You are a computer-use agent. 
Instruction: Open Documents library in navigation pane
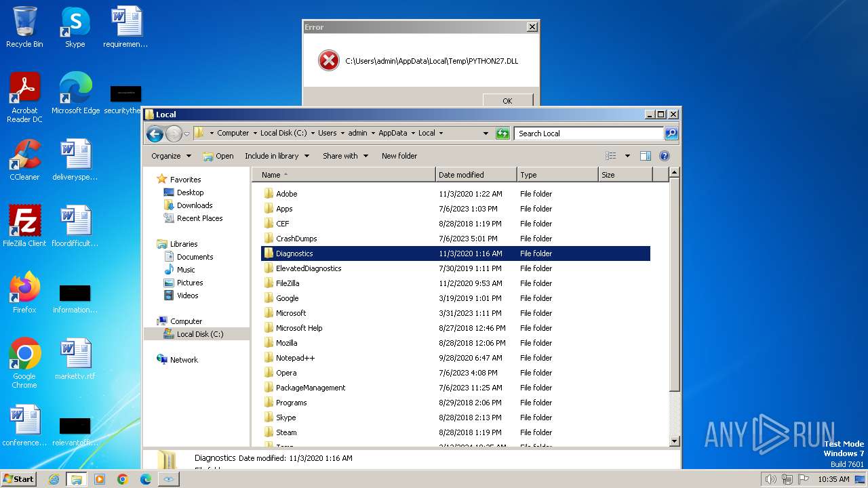(x=195, y=257)
